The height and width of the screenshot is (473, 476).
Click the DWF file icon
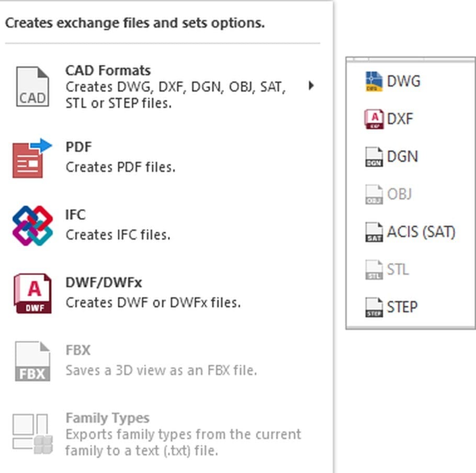pyautogui.click(x=32, y=293)
